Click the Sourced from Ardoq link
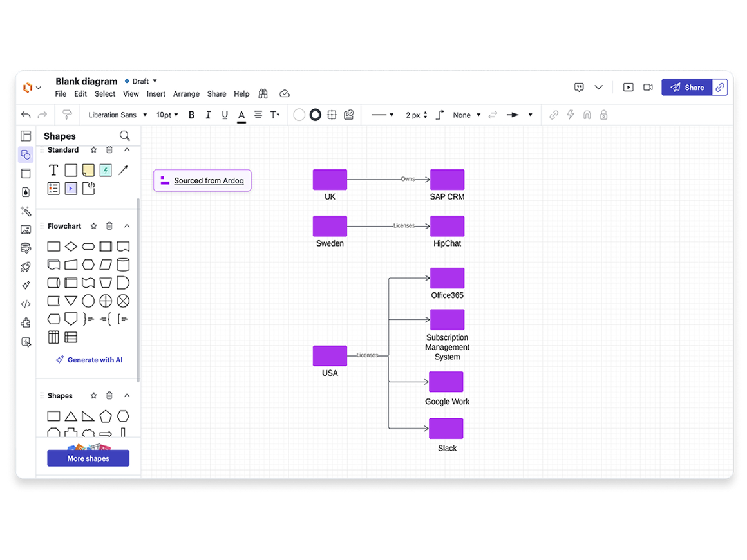 click(x=209, y=180)
